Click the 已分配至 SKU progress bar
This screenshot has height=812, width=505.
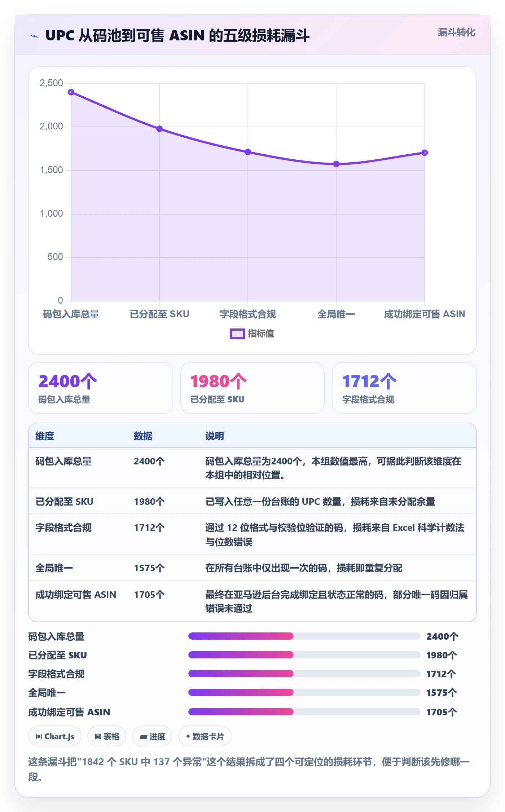pos(304,655)
